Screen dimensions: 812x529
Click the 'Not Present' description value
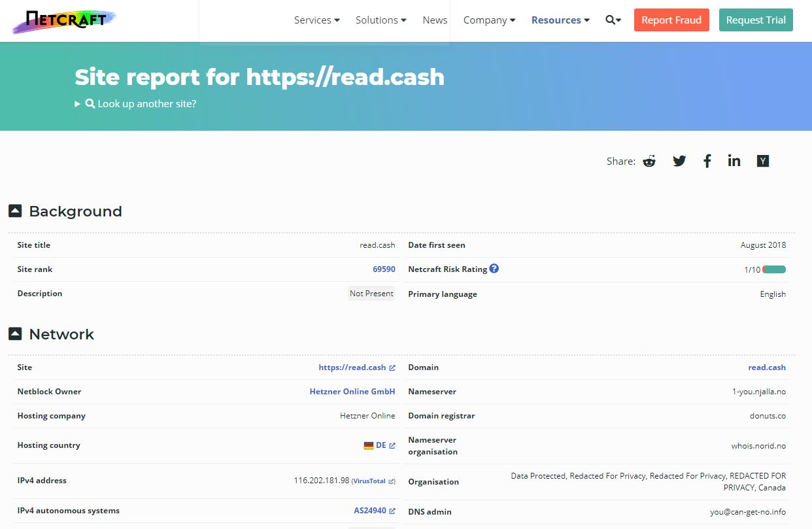(x=371, y=294)
